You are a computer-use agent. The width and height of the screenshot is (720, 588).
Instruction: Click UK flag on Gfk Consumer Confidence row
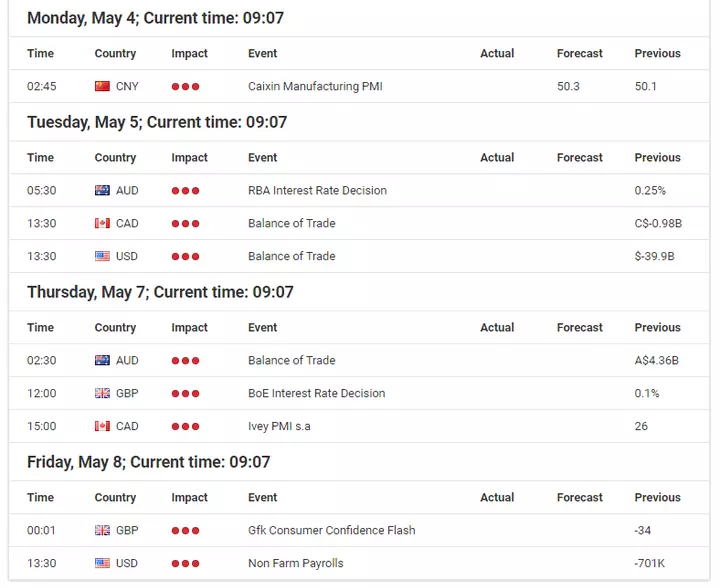[x=102, y=531]
